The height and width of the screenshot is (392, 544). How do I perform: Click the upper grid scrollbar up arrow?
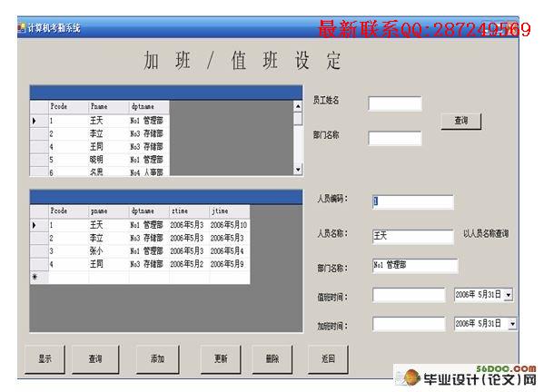tap(298, 106)
